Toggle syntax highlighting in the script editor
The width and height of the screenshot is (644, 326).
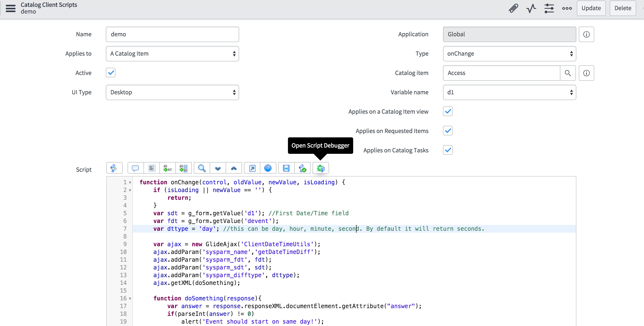(x=114, y=168)
